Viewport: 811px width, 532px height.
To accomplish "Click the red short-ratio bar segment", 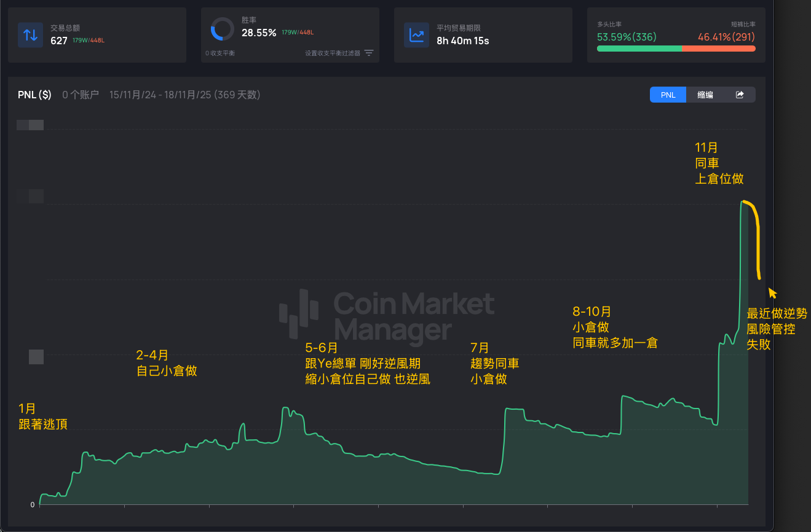I will (719, 49).
